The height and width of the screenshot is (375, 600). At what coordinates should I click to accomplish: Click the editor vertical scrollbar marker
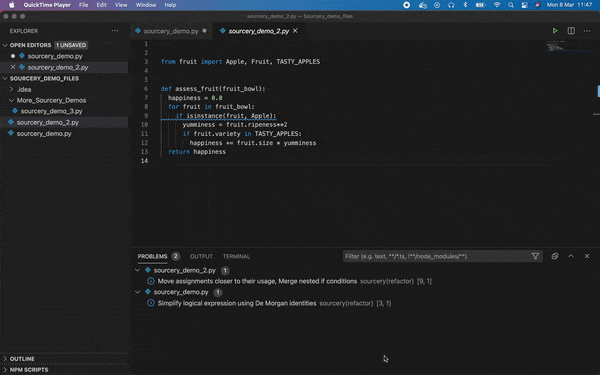pyautogui.click(x=598, y=91)
